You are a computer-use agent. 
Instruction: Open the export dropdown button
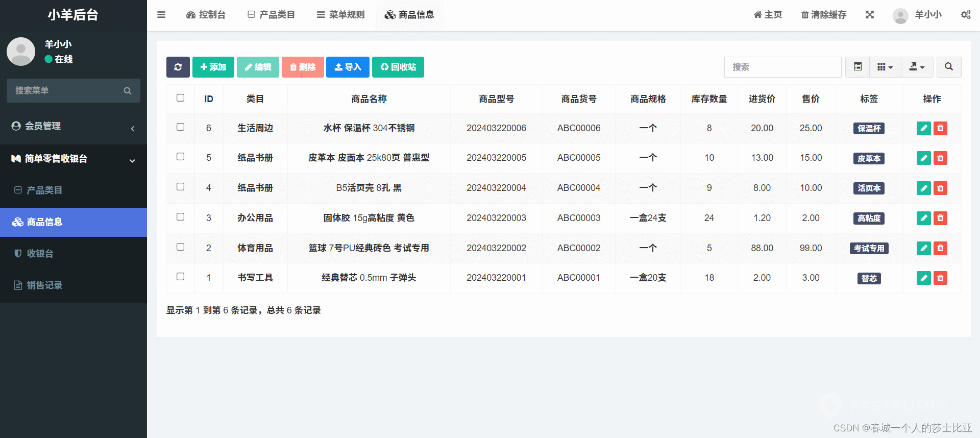tap(917, 67)
